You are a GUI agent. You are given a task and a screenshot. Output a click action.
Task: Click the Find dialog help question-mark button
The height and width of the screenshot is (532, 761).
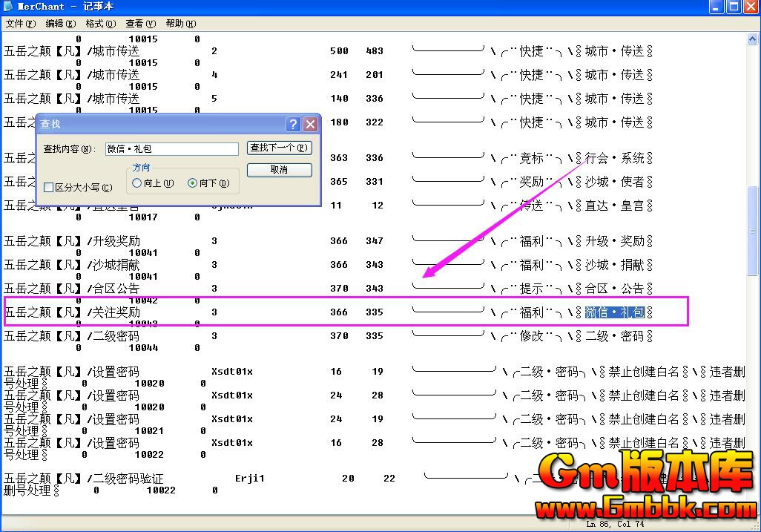coord(293,124)
